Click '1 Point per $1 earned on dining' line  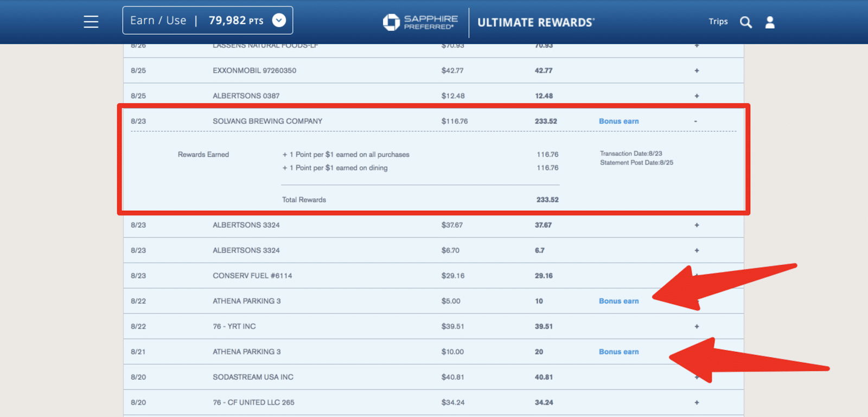[x=335, y=168]
